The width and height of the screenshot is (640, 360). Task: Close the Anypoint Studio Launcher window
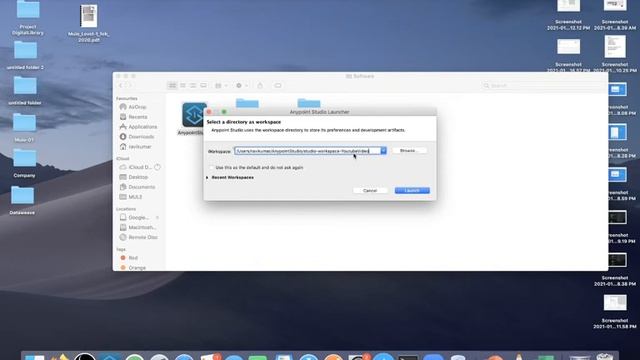click(x=209, y=112)
